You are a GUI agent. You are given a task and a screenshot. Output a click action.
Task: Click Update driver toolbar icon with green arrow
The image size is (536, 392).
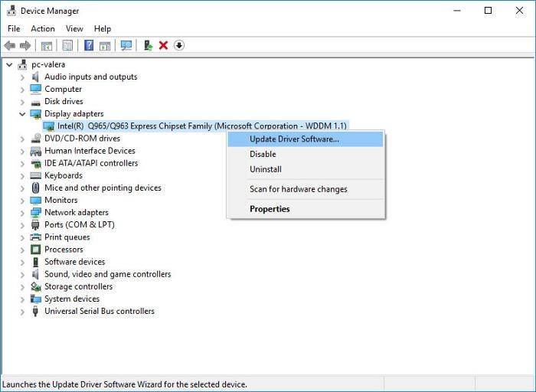click(x=148, y=45)
